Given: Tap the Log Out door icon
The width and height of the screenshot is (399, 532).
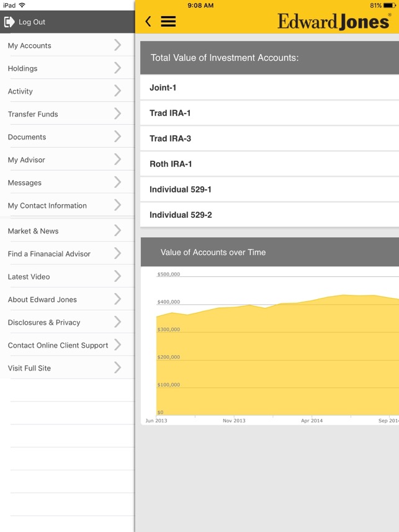Looking at the screenshot, I should click(9, 22).
